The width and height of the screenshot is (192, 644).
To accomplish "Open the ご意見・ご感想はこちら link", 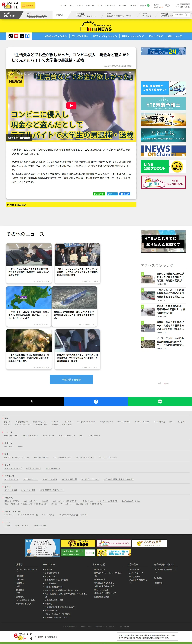I will click(x=47, y=637).
